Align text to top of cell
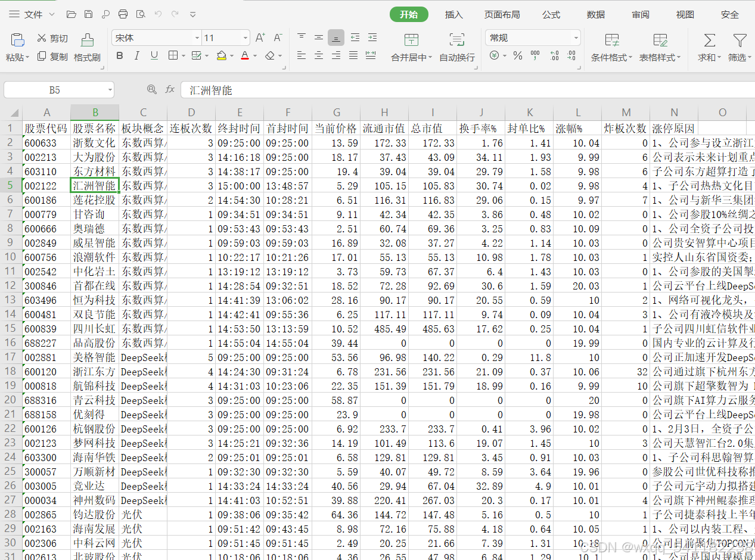The height and width of the screenshot is (560, 755). point(302,38)
